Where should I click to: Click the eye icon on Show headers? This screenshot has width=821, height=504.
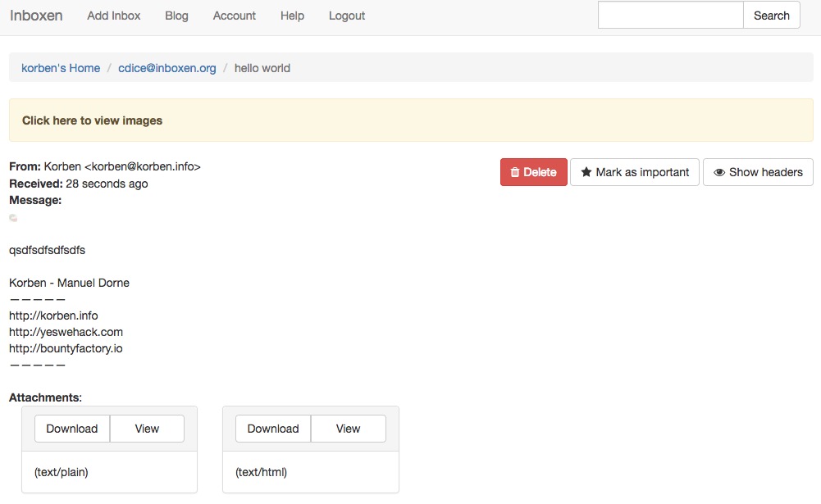coord(719,172)
